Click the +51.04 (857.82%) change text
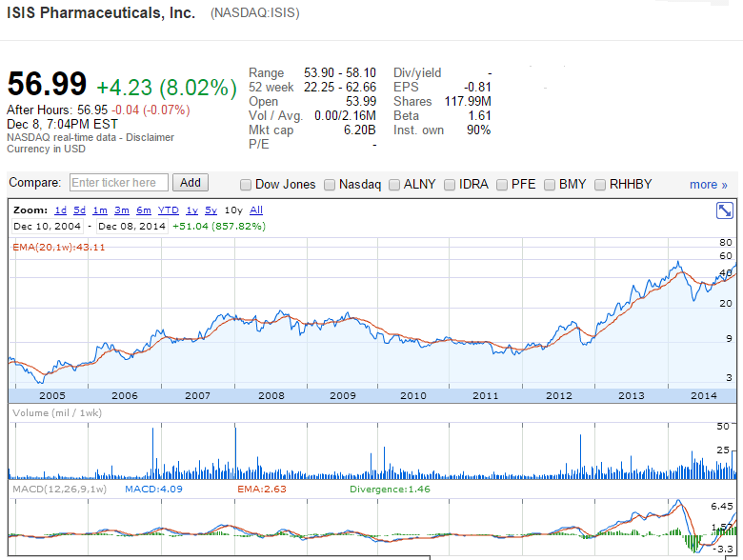743x560 pixels. [219, 227]
